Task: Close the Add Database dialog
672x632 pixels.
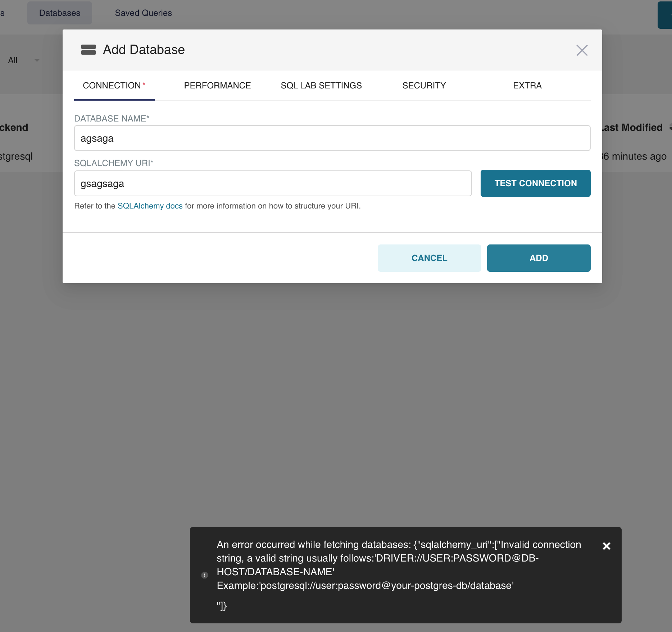Action: (x=582, y=50)
